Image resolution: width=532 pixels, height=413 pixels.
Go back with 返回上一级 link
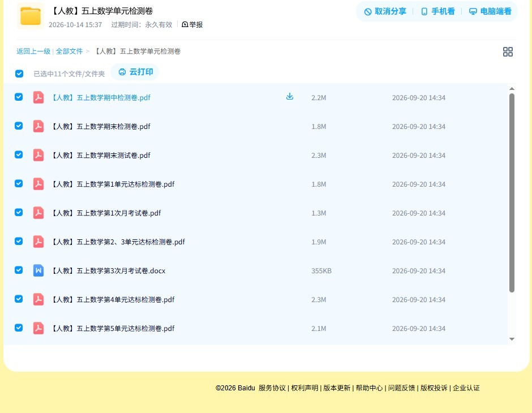pyautogui.click(x=33, y=51)
